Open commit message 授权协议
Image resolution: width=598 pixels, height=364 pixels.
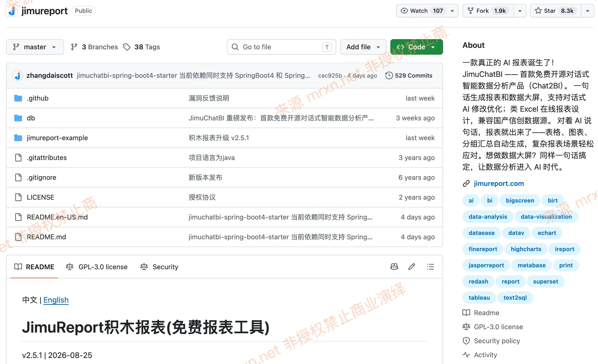click(x=202, y=197)
